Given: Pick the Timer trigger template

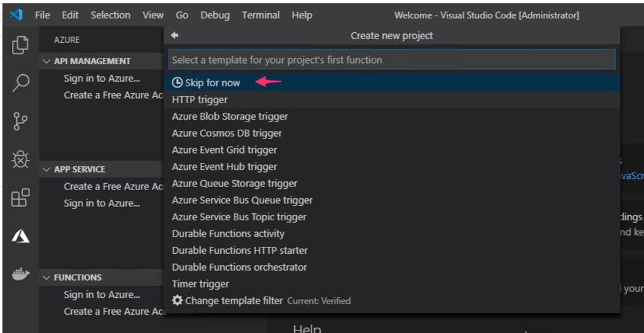Looking at the screenshot, I should (x=201, y=284).
